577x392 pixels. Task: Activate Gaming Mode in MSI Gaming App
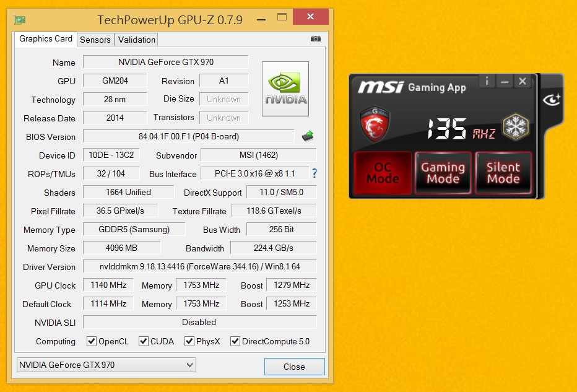(x=443, y=173)
